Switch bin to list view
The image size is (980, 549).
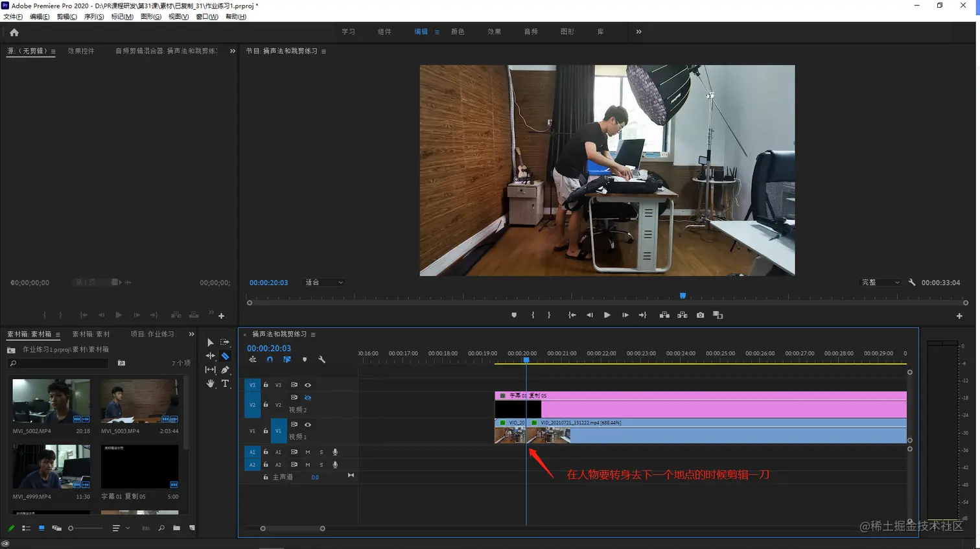pos(26,528)
